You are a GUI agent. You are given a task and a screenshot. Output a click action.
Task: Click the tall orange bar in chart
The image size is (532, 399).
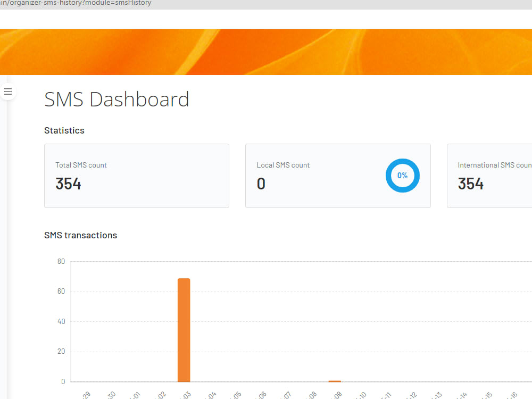click(184, 330)
